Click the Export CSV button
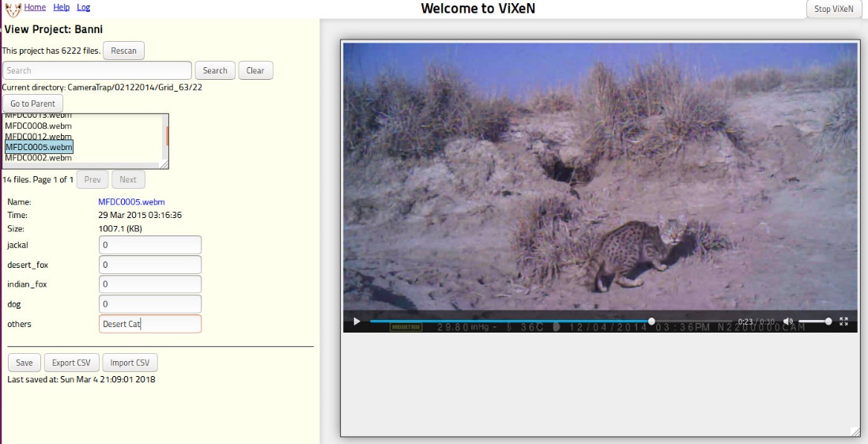 click(x=71, y=363)
